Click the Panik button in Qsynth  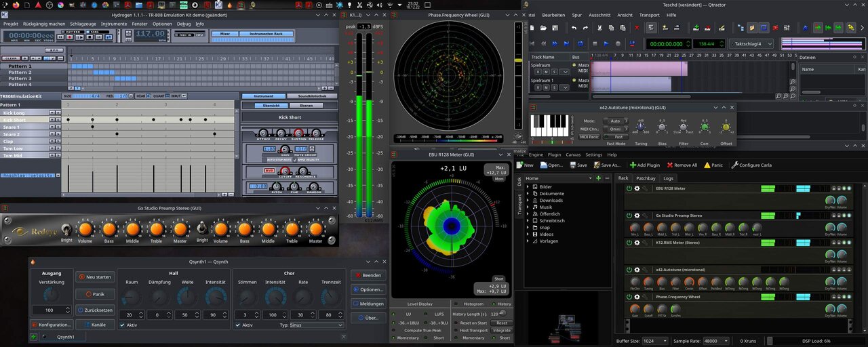(x=94, y=294)
